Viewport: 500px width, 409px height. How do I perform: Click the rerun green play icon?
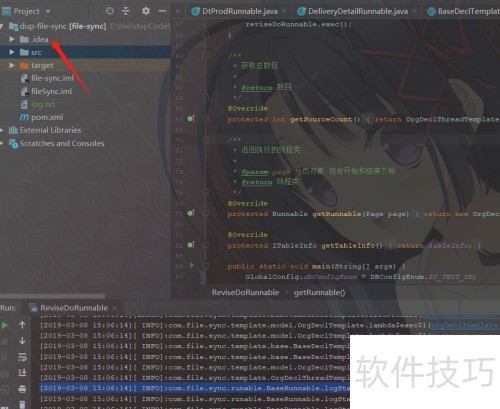pyautogui.click(x=5, y=325)
